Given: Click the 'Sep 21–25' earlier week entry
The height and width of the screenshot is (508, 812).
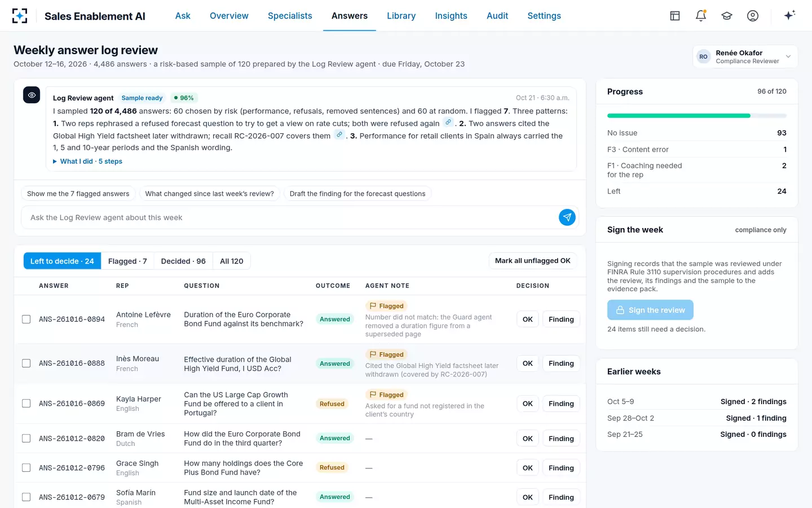Looking at the screenshot, I should pos(697,435).
